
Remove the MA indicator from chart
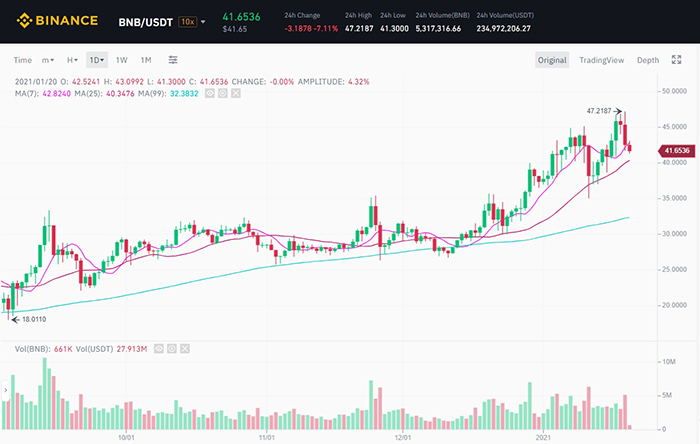pyautogui.click(x=236, y=93)
